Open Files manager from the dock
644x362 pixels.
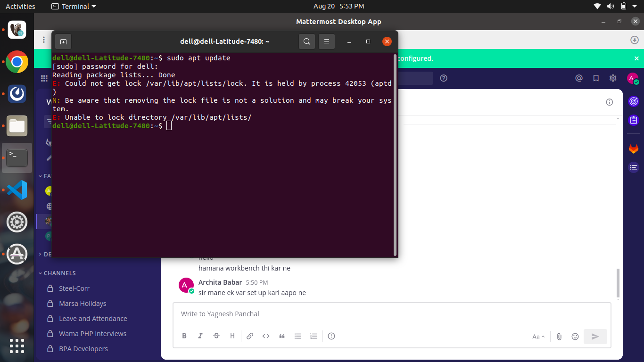tap(17, 126)
